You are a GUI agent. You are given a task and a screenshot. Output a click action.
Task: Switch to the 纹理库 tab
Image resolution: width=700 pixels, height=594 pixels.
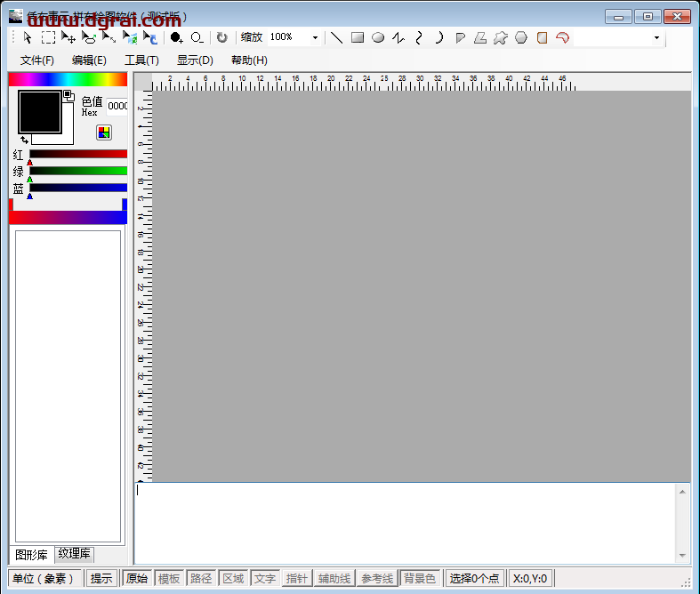74,554
